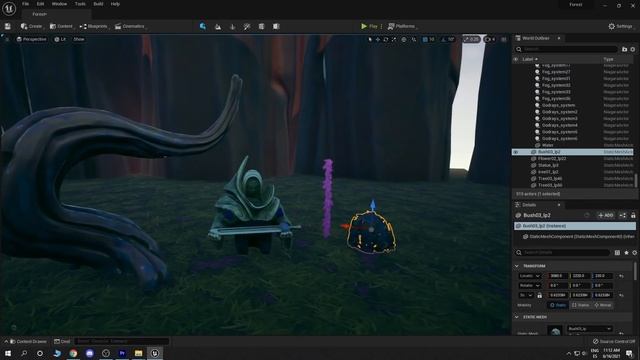The width and height of the screenshot is (640, 360).
Task: Open Details view options gear
Action: [x=635, y=253]
